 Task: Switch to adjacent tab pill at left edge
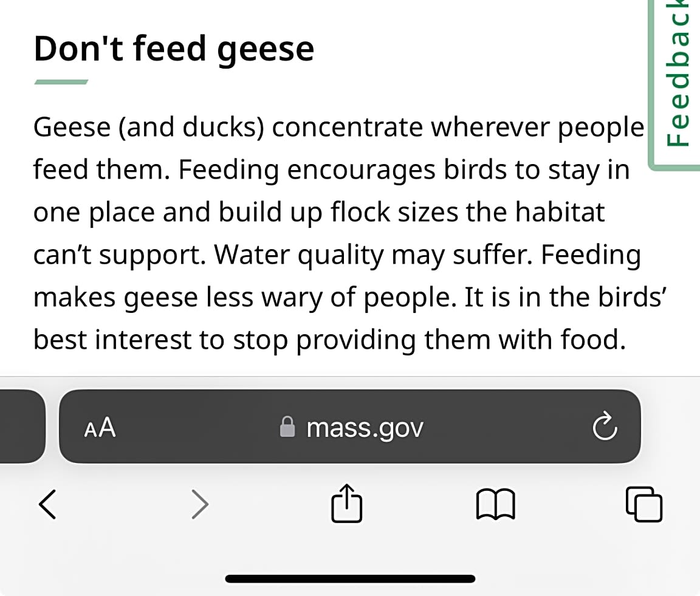21,426
